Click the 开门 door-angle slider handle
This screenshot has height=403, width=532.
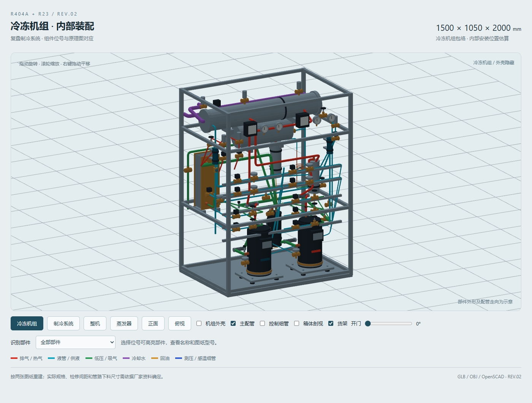[368, 324]
